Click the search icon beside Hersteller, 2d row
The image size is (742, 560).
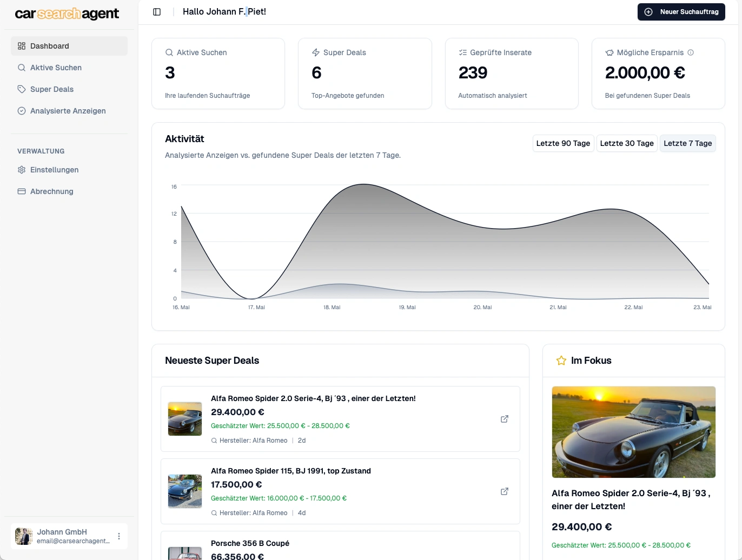(x=214, y=441)
